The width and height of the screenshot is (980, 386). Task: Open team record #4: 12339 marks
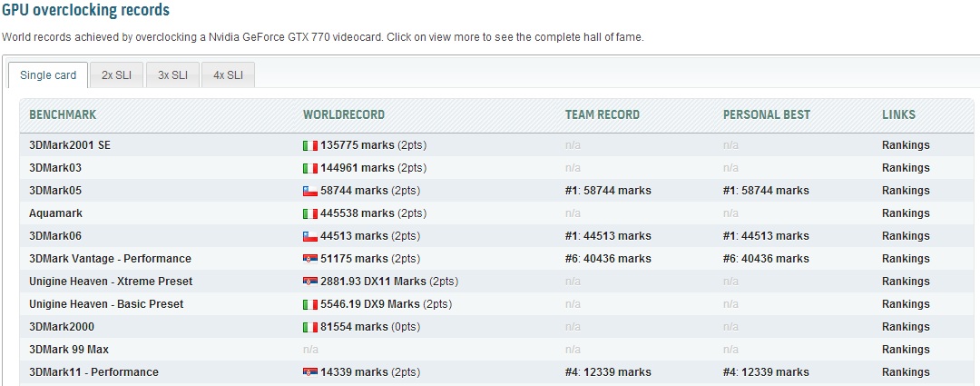(x=608, y=372)
